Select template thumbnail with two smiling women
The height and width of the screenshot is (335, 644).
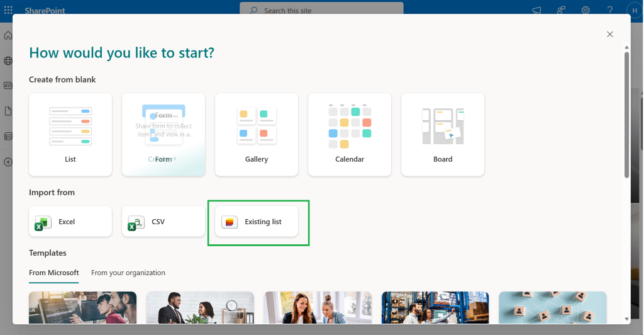point(318,307)
